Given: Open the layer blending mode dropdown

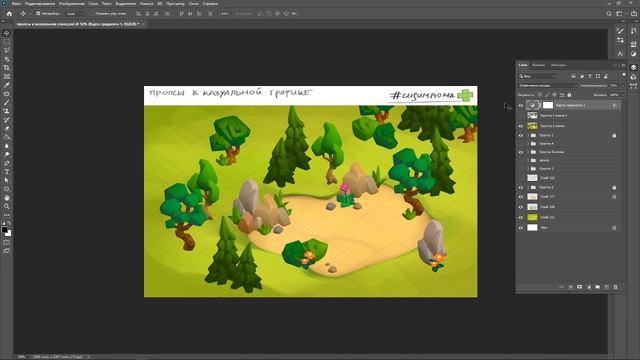Looking at the screenshot, I should point(548,86).
